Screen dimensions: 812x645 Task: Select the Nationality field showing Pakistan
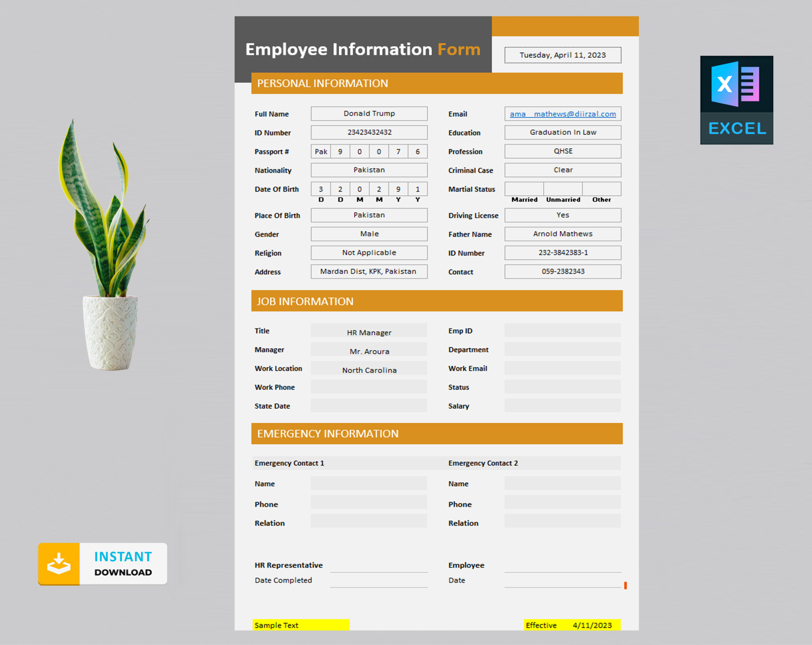(369, 170)
